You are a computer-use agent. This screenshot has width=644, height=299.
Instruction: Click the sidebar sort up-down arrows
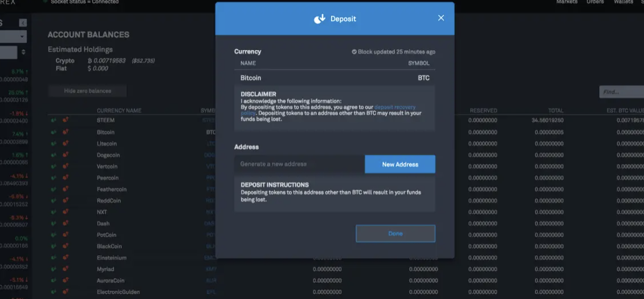pos(23,52)
